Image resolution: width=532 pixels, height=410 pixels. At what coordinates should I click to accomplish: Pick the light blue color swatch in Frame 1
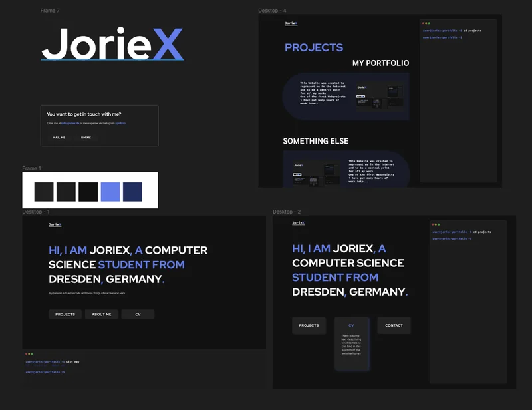[110, 192]
